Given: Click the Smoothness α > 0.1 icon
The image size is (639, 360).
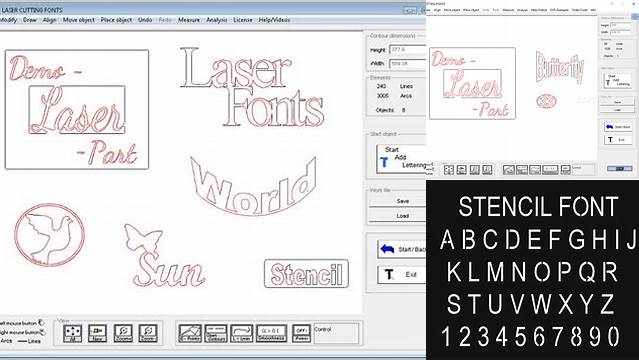Looking at the screenshot, I should 271,333.
